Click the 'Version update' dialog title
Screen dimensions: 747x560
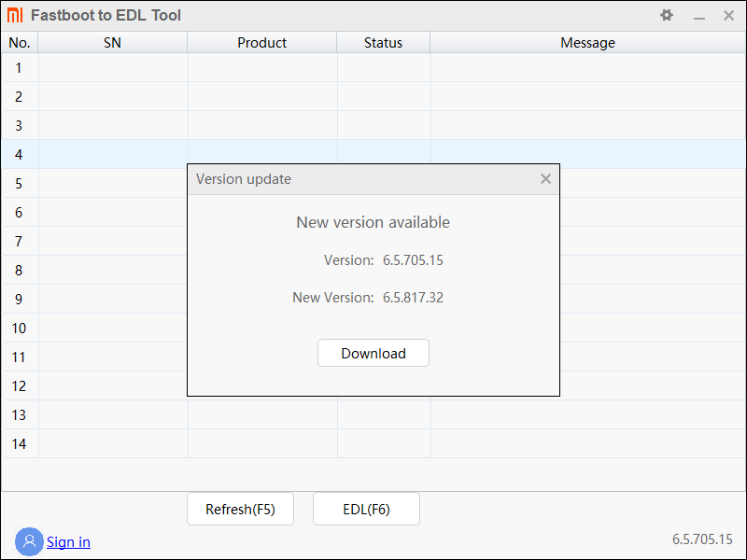244,179
